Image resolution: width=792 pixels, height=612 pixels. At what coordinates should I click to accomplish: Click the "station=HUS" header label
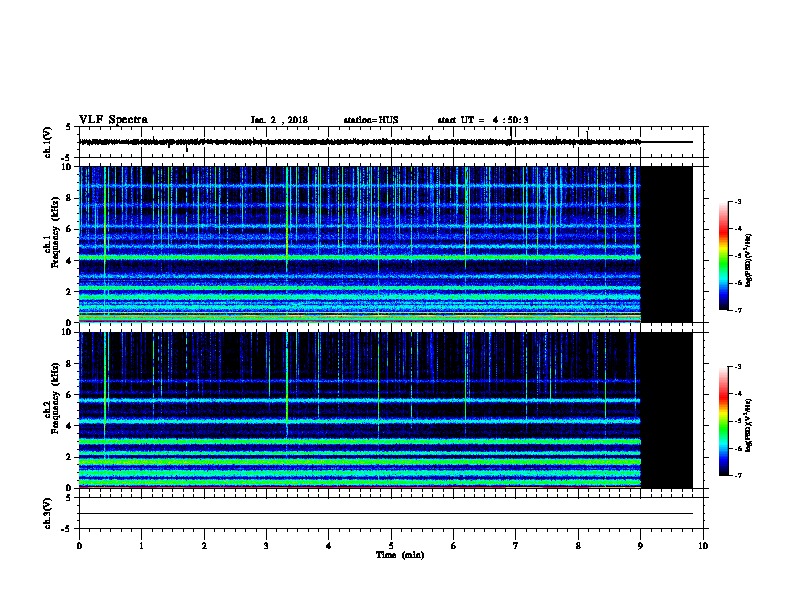371,120
